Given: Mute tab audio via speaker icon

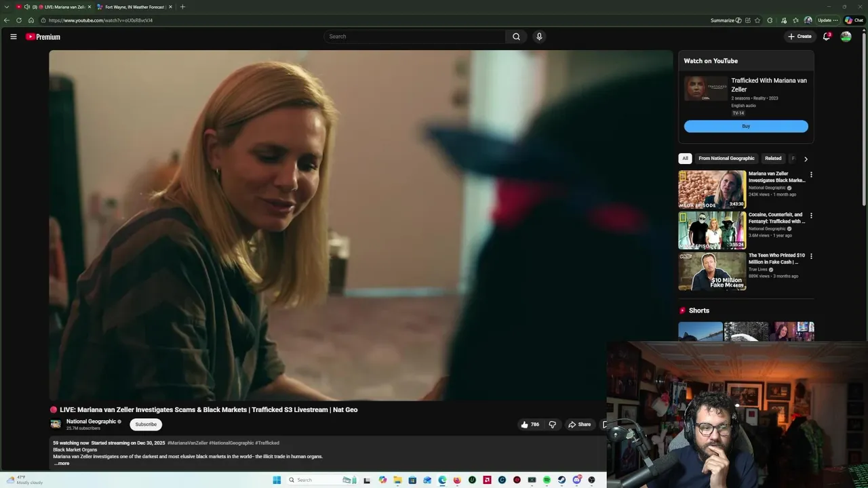Looking at the screenshot, I should pyautogui.click(x=27, y=7).
